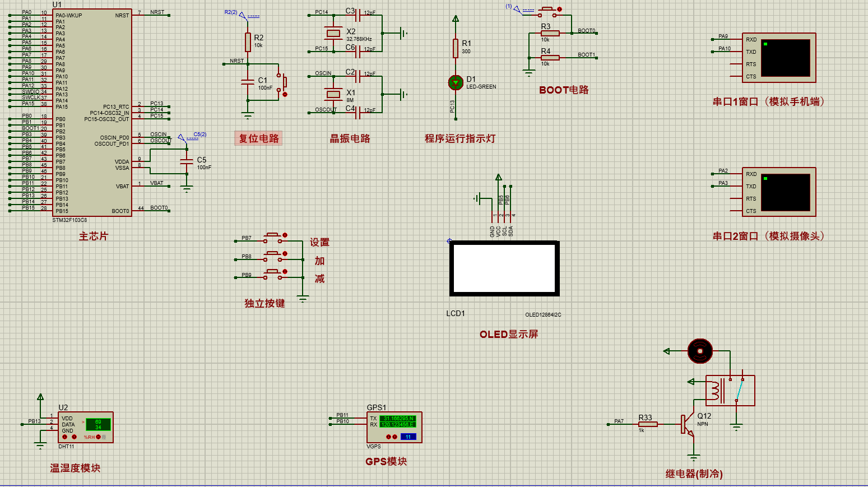868x487 pixels.
Task: Select the LCD1 OLED display screen
Action: (x=504, y=268)
